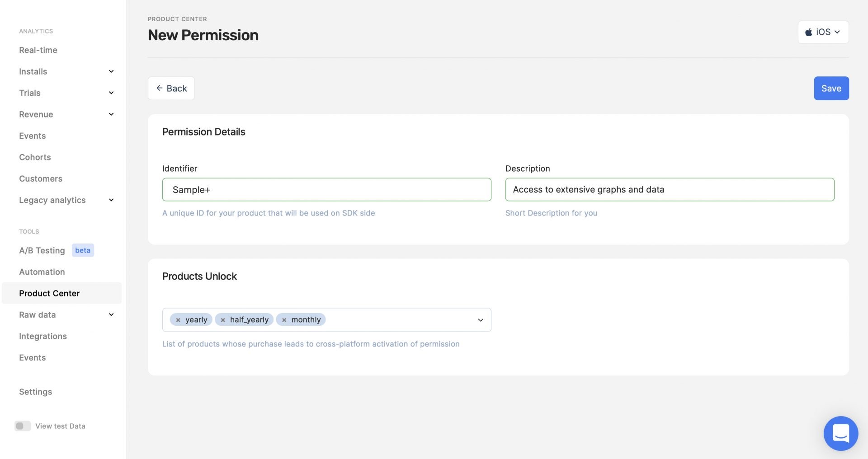Open the Settings page

point(35,392)
